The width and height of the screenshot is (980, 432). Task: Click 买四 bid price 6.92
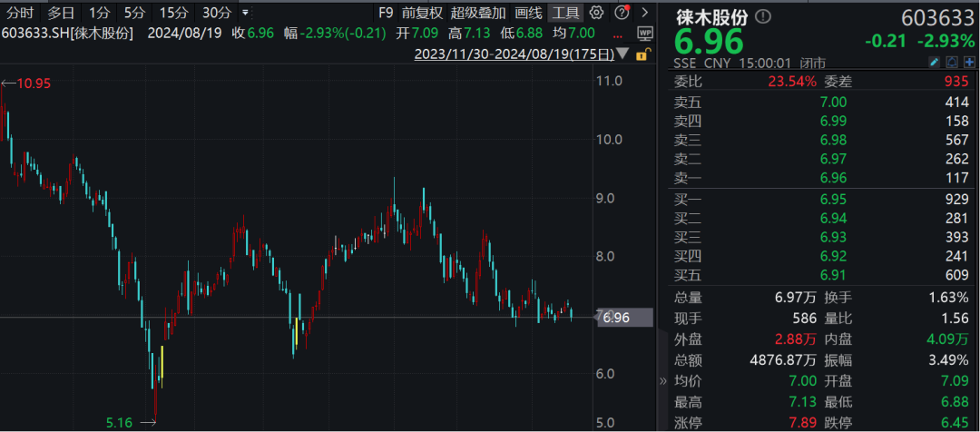pos(835,255)
